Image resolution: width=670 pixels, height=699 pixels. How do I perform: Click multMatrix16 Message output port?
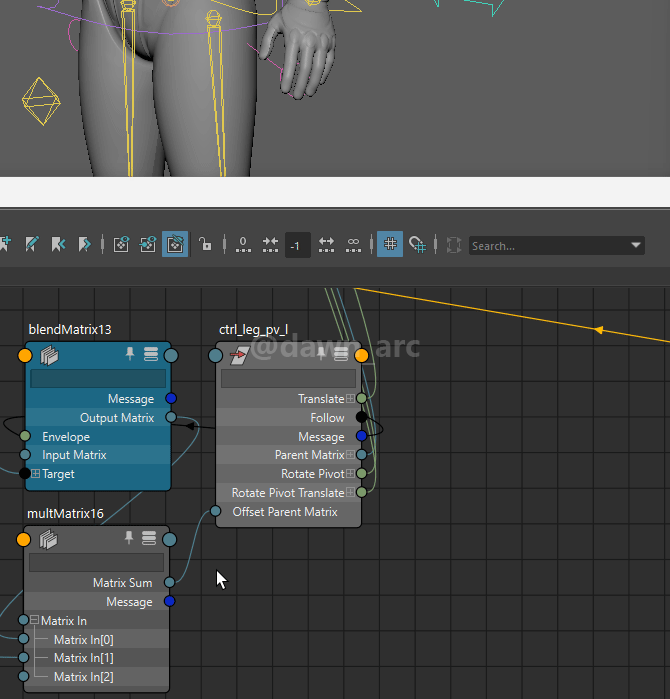[169, 601]
